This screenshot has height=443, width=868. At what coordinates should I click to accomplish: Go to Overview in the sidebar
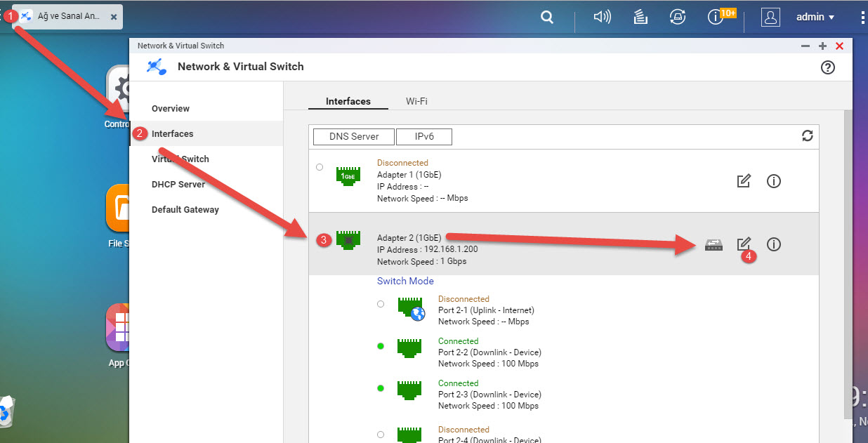171,108
